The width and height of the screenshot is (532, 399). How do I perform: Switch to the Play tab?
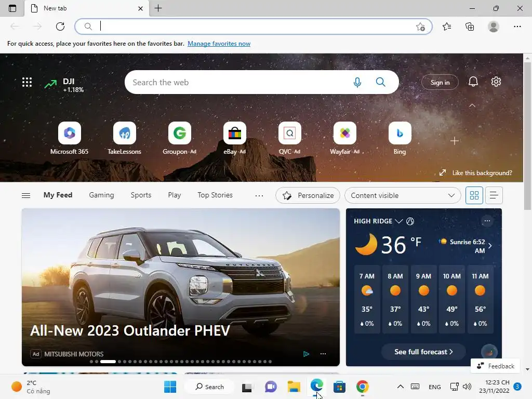click(175, 195)
